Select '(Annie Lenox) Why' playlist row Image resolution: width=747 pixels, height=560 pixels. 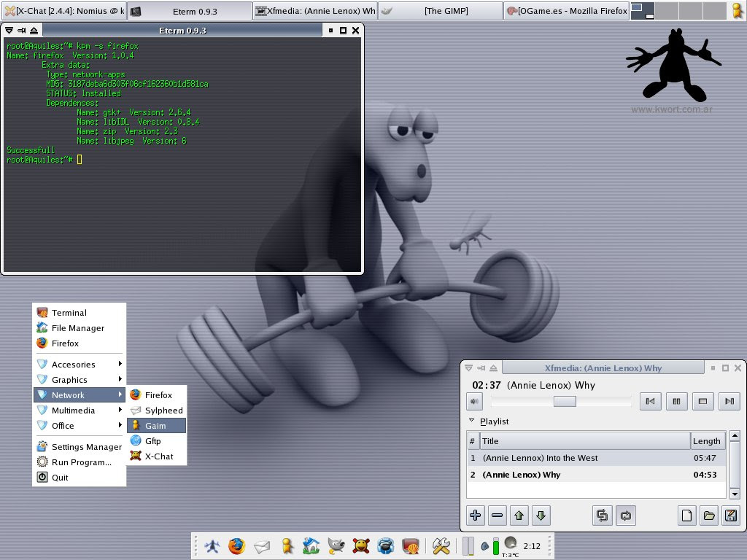[x=596, y=475]
